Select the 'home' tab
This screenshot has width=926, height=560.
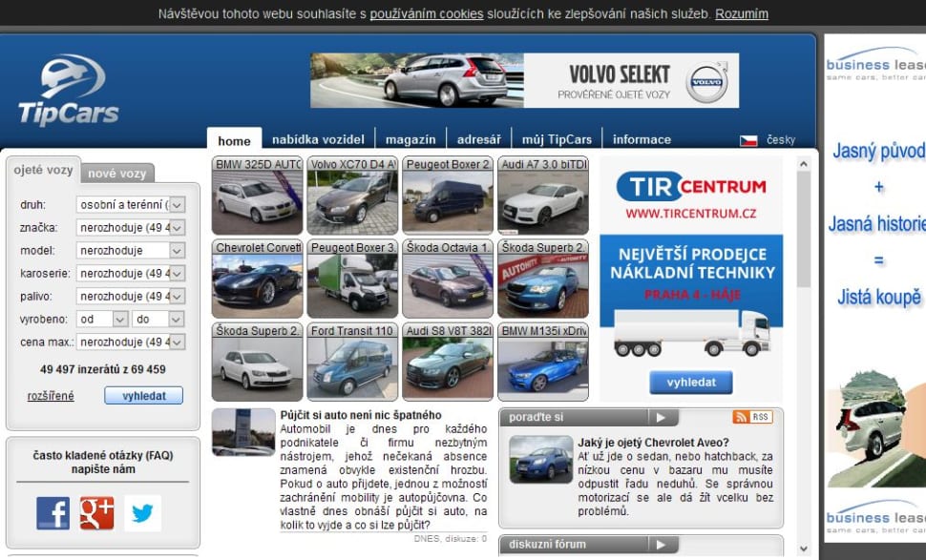pos(234,140)
